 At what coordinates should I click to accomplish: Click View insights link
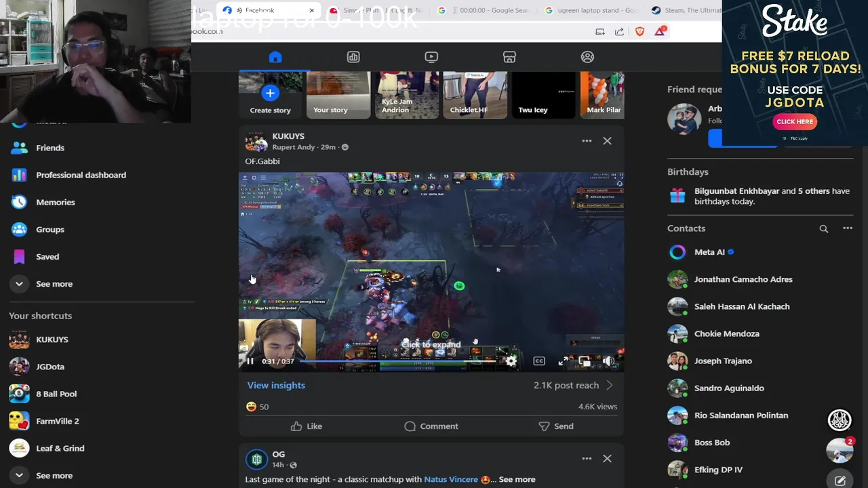click(276, 385)
